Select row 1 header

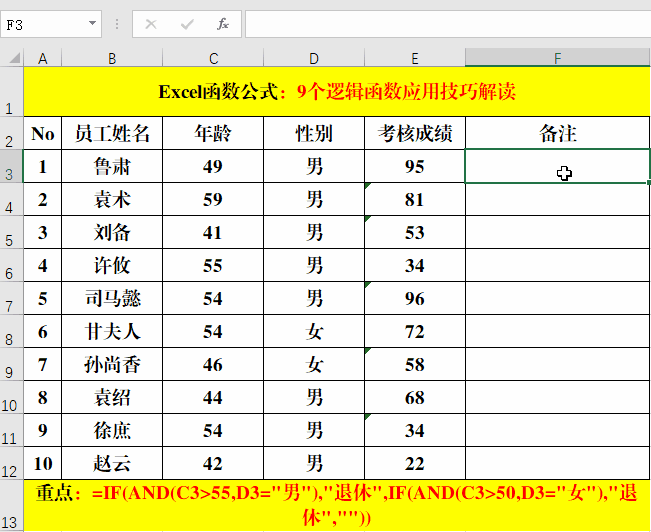click(x=12, y=92)
